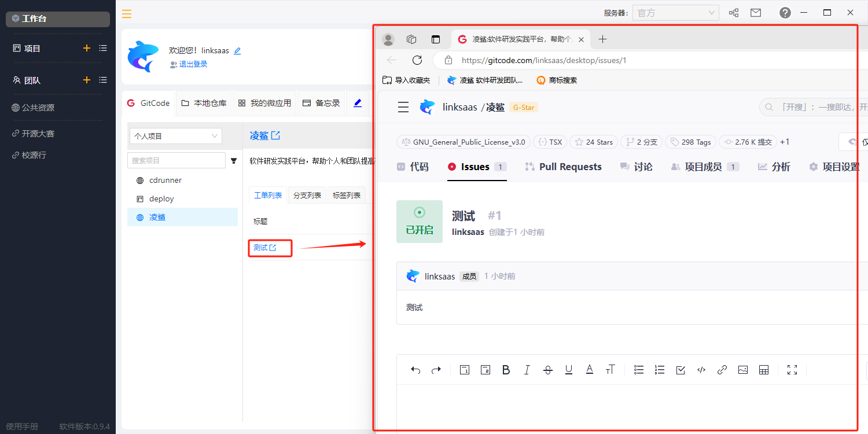The height and width of the screenshot is (434, 868).
Task: Open the 标签列表 tab
Action: pos(347,196)
